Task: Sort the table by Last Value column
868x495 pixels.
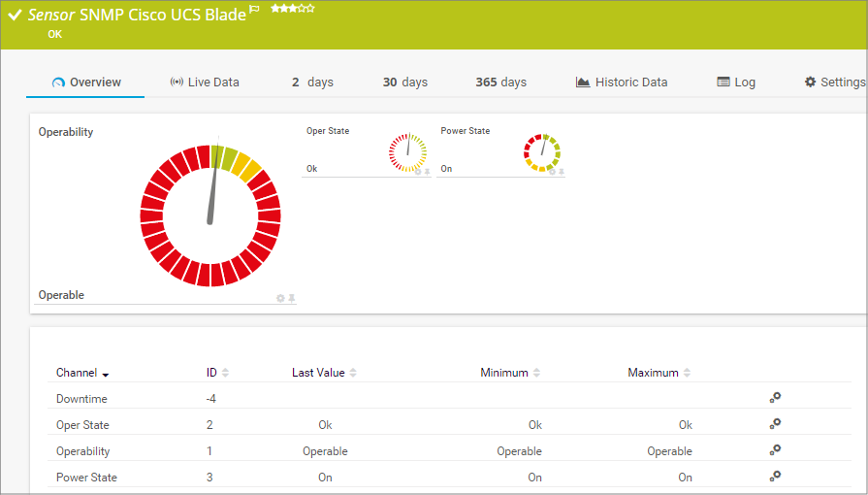Action: (324, 373)
